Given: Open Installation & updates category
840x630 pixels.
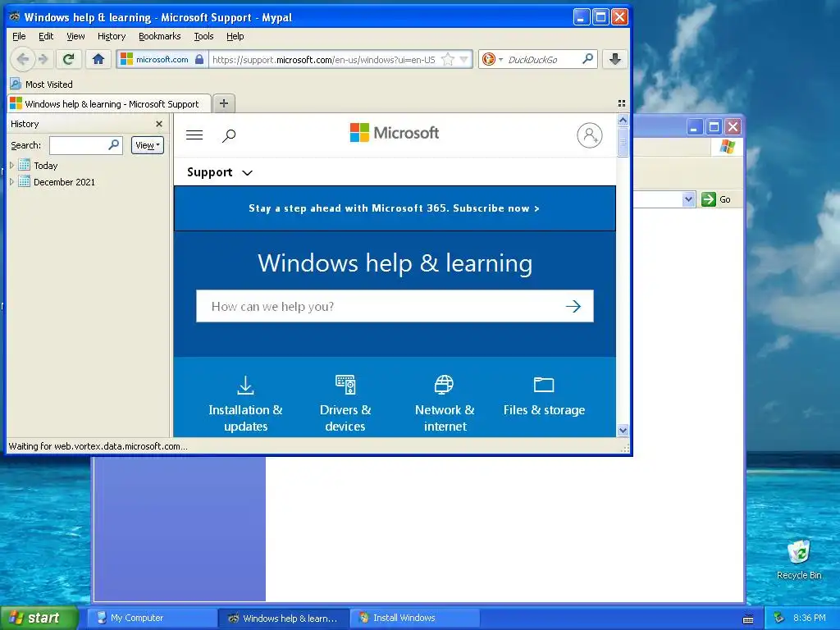Looking at the screenshot, I should click(x=245, y=404).
